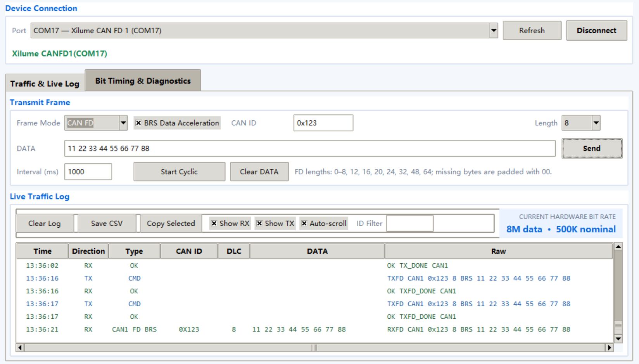
Task: Select the 13:36:02 log row
Action: 314,266
